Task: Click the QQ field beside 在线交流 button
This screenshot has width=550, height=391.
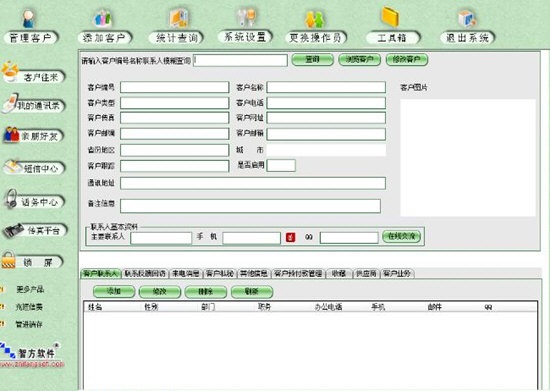Action: point(349,238)
